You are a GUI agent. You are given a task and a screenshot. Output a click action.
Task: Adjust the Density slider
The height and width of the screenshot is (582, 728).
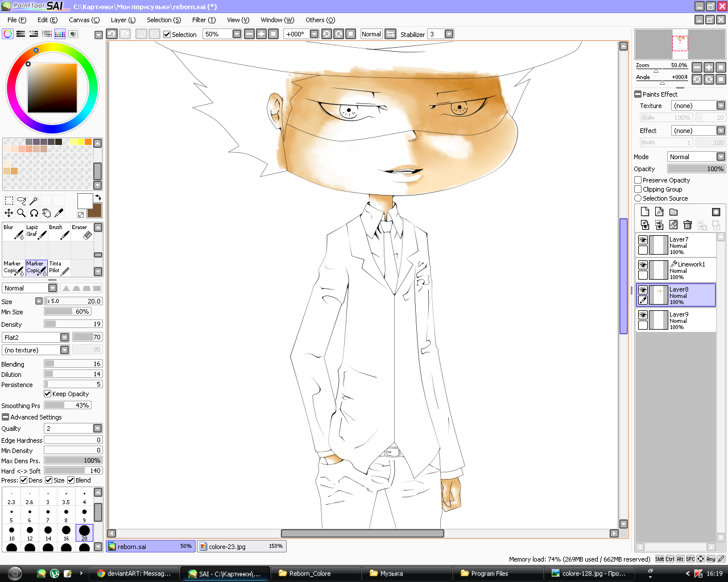pyautogui.click(x=73, y=324)
